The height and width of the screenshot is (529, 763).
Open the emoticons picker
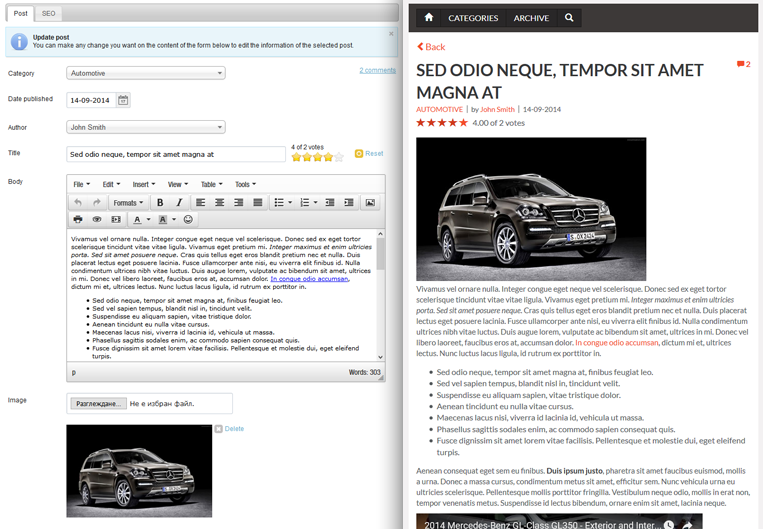tap(188, 219)
